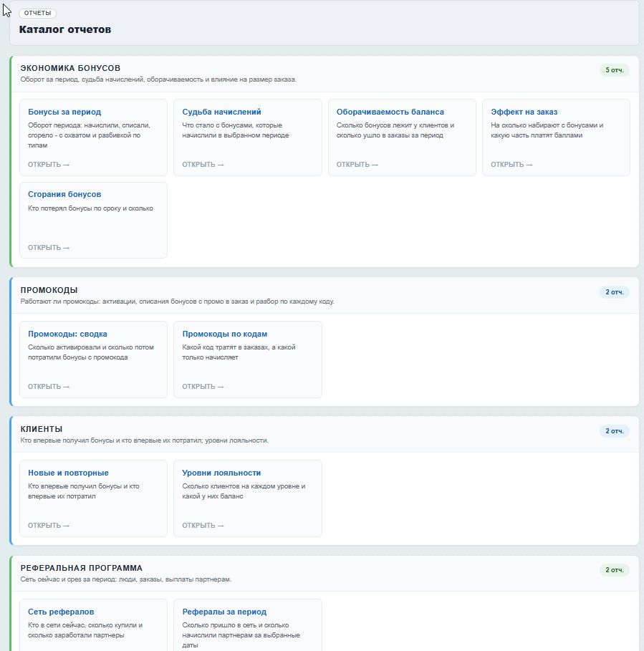Screen dimensions: 644x651
Task: Open the "Рефералы за период" report title
Action: click(224, 612)
